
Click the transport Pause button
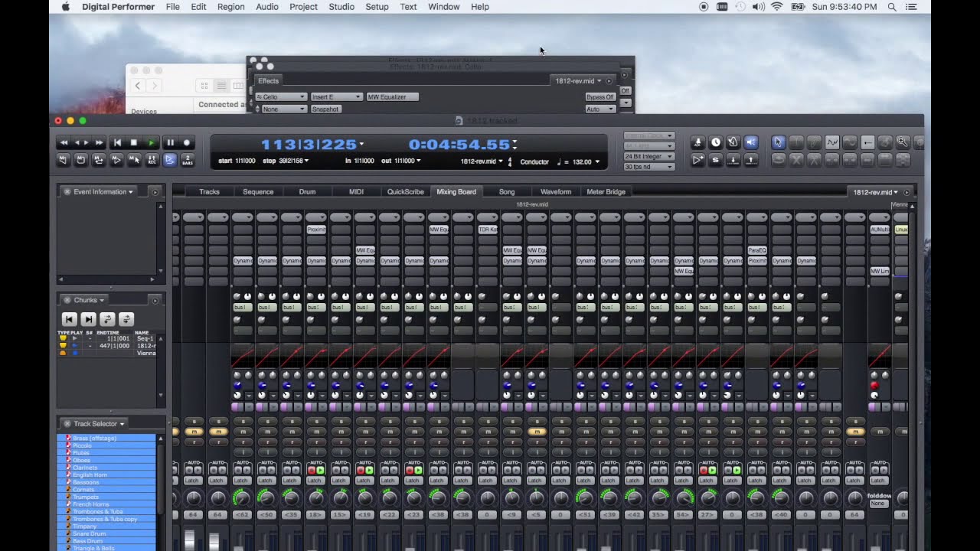(x=170, y=142)
